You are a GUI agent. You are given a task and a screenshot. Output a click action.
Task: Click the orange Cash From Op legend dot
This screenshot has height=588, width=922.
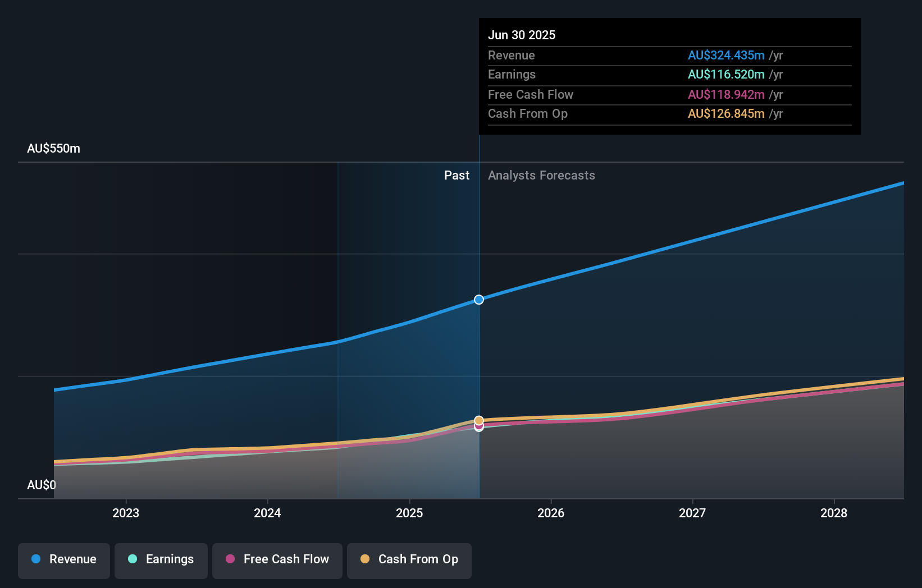(x=366, y=559)
